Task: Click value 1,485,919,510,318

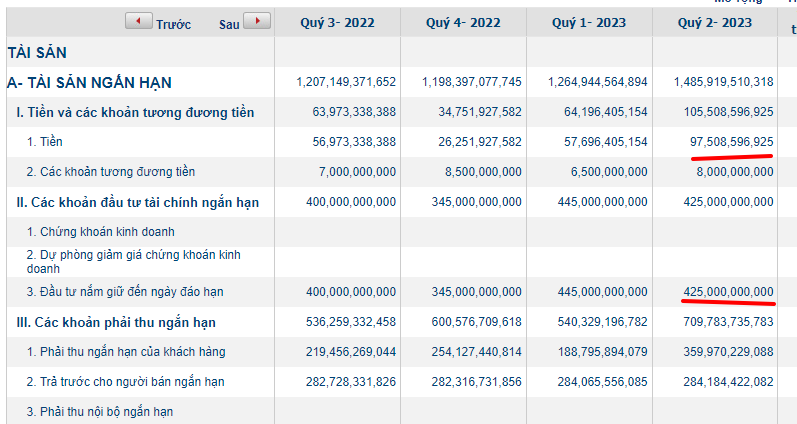Action: point(724,82)
